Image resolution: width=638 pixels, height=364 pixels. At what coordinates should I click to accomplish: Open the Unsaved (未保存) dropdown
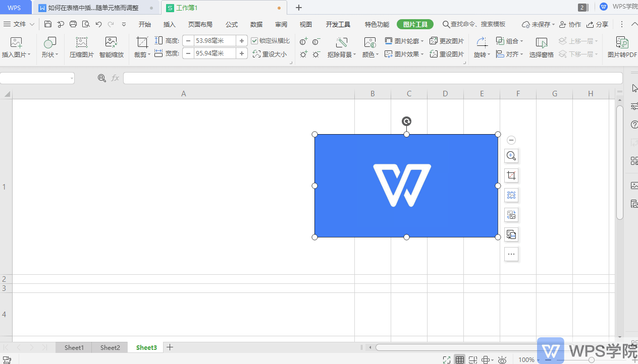coord(538,24)
